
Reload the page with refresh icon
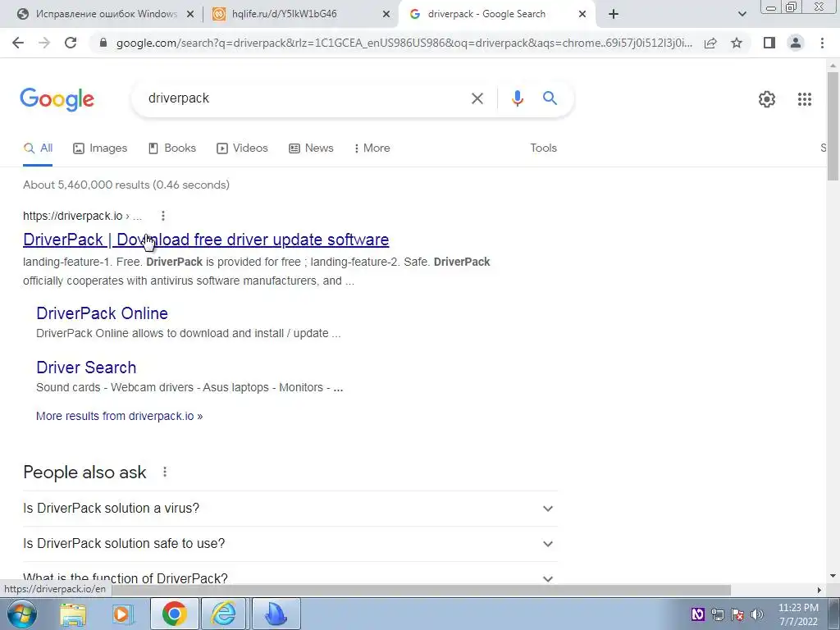(x=71, y=43)
